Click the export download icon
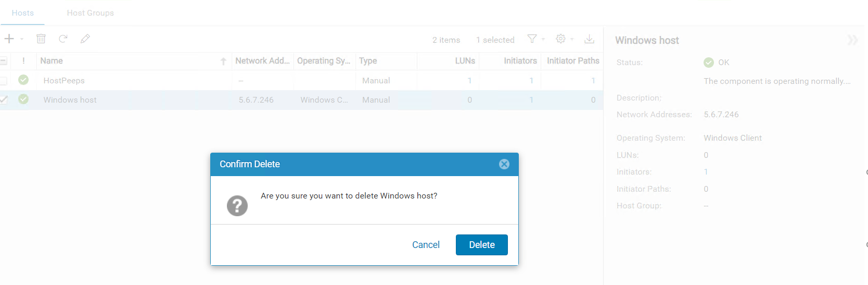The height and width of the screenshot is (285, 868). pos(589,39)
